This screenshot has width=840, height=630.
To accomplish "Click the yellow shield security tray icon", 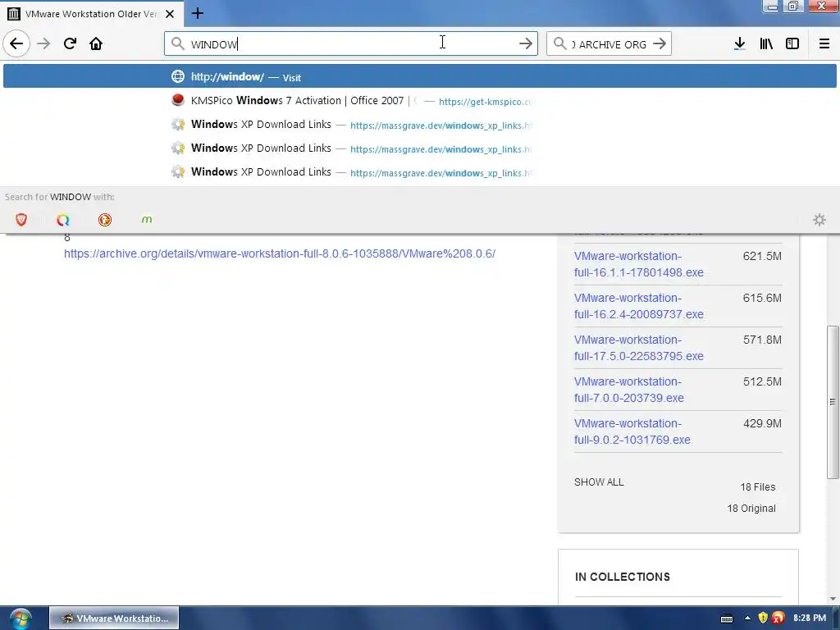I will point(763,619).
